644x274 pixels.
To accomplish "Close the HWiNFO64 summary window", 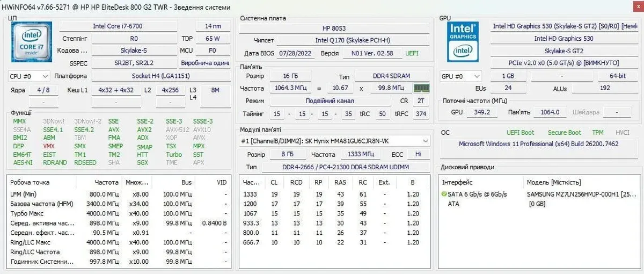I will click(x=634, y=7).
